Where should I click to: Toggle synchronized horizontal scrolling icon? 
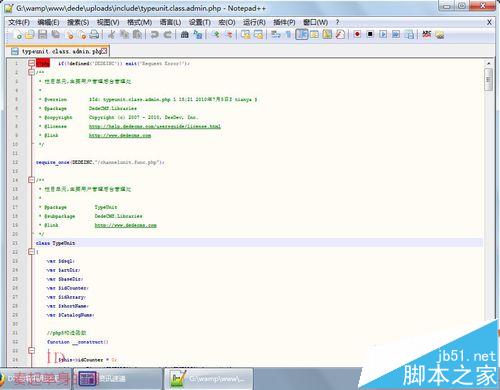(x=259, y=34)
